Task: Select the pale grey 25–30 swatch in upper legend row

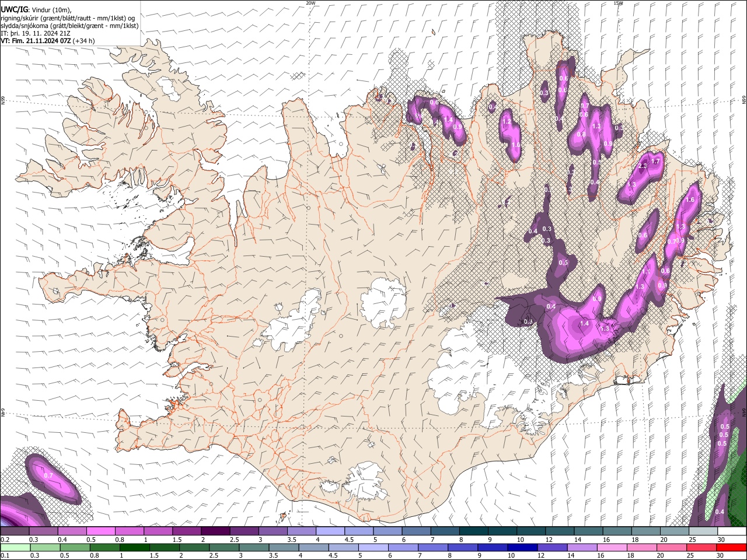Action: pyautogui.click(x=703, y=531)
